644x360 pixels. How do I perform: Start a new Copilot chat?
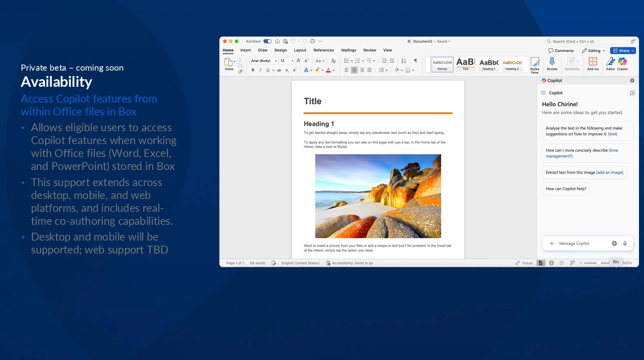click(x=633, y=93)
